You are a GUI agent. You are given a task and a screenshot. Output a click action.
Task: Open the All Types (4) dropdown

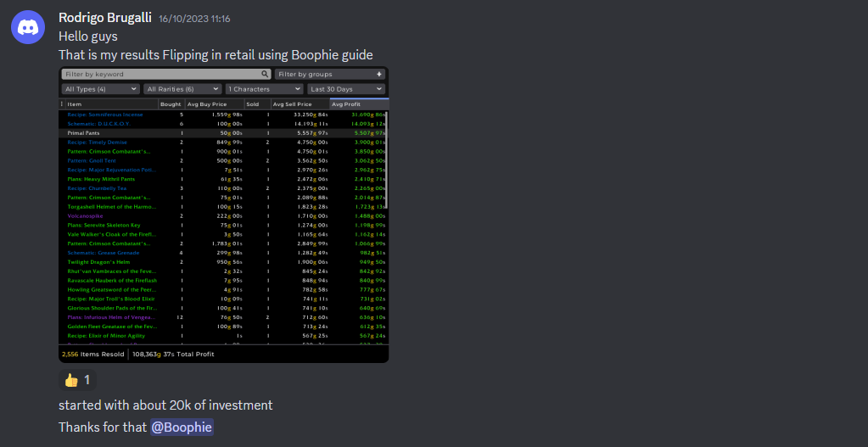tap(101, 89)
